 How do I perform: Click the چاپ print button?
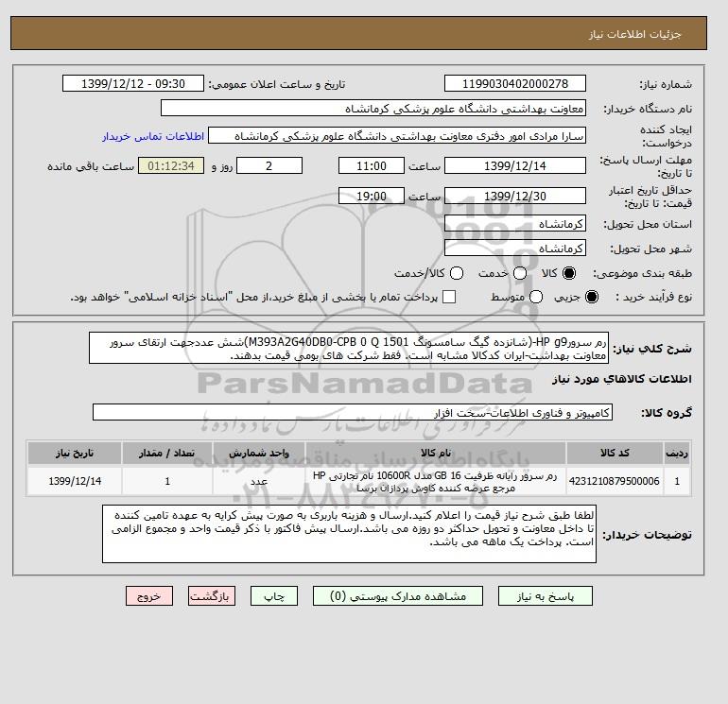(274, 596)
